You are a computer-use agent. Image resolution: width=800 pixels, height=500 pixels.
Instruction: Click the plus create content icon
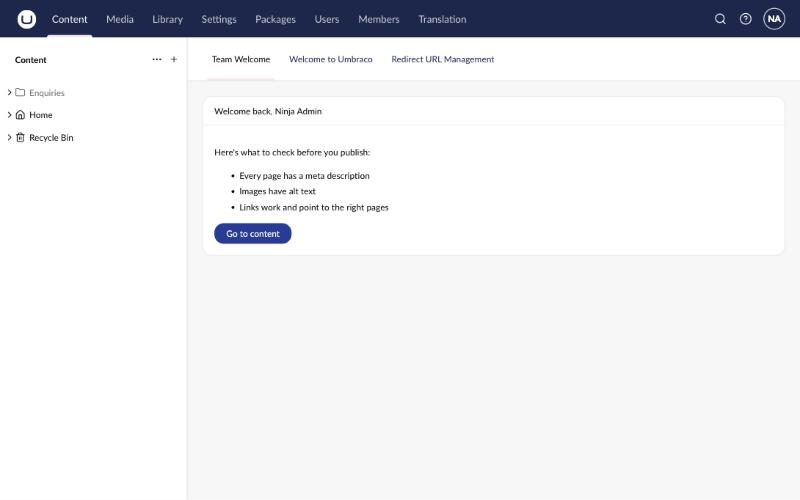point(174,59)
